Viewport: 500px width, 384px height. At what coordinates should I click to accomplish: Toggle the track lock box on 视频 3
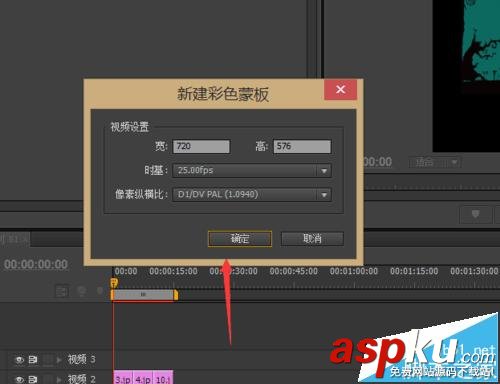pyautogui.click(x=48, y=360)
